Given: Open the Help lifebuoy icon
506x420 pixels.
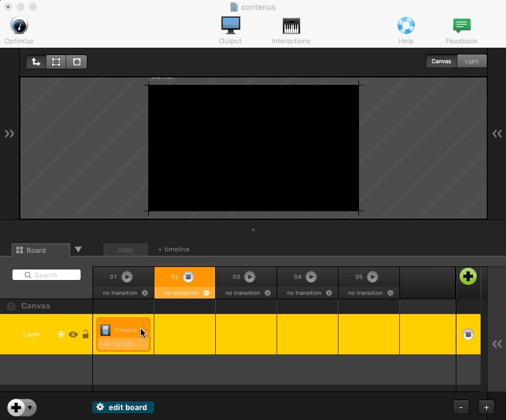Looking at the screenshot, I should point(406,26).
